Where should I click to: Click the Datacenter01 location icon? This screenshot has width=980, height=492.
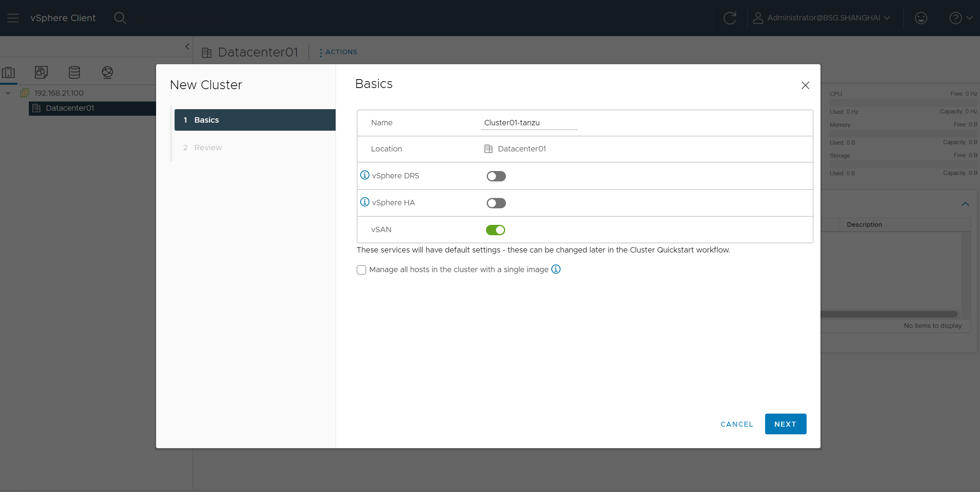click(x=488, y=149)
